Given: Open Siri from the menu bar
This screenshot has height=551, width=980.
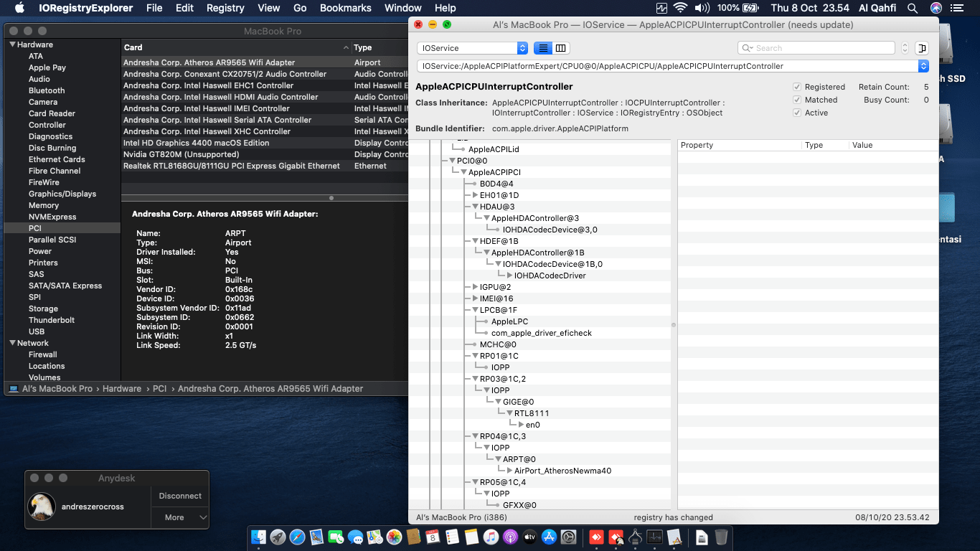Looking at the screenshot, I should [936, 8].
